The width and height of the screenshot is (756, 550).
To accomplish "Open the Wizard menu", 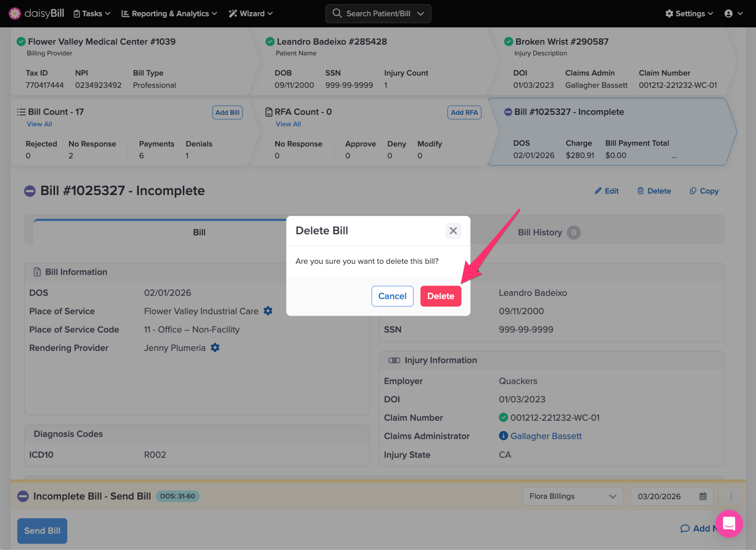I will pyautogui.click(x=251, y=14).
